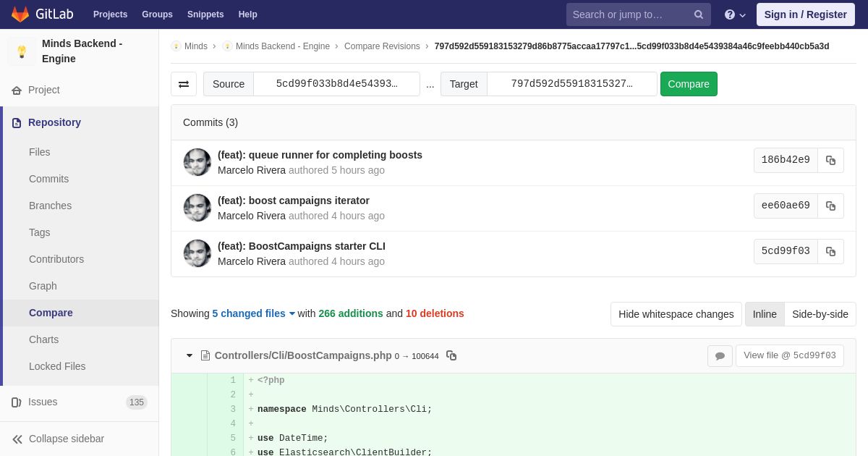Image resolution: width=868 pixels, height=456 pixels.
Task: Open the Help question mark menu
Action: tap(735, 14)
